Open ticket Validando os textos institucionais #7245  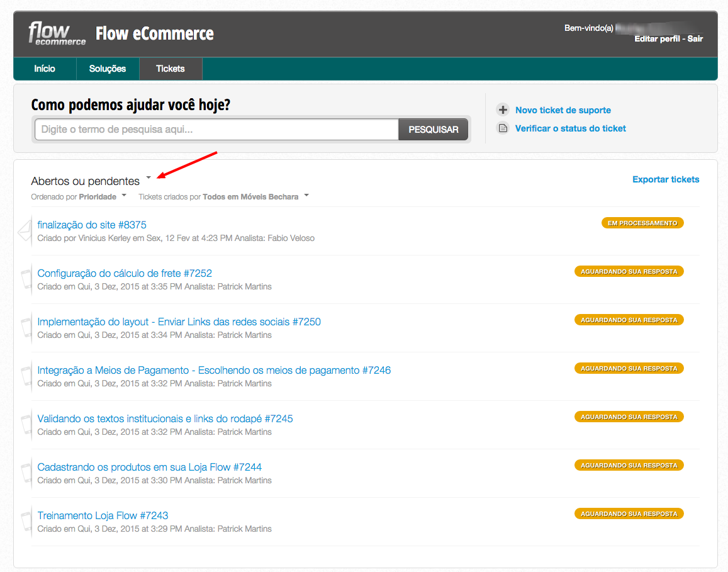pyautogui.click(x=165, y=418)
